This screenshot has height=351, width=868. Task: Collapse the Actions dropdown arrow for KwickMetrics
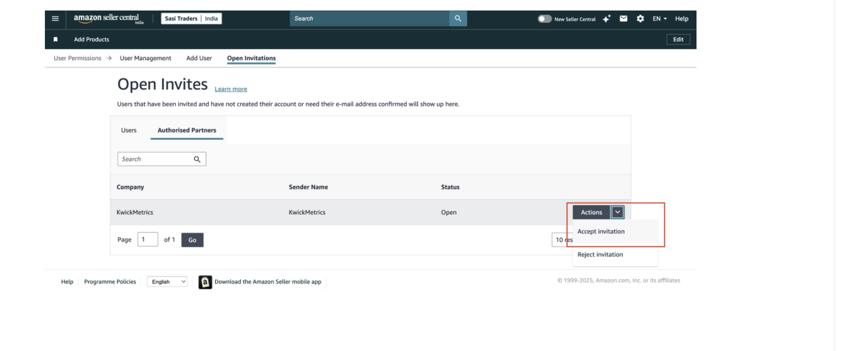[618, 212]
